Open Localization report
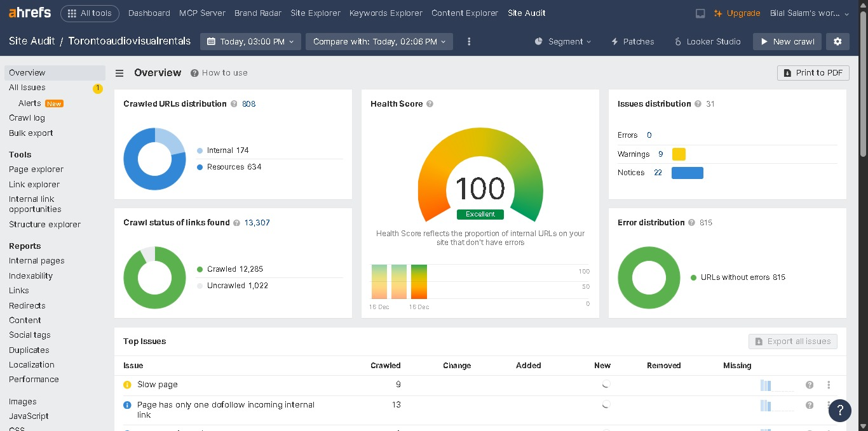Image resolution: width=868 pixels, height=431 pixels. point(32,365)
